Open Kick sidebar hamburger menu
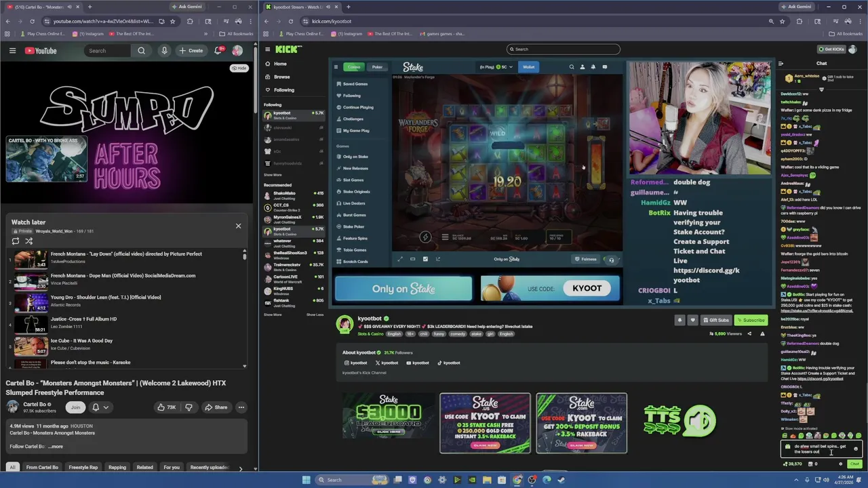Viewport: 868px width, 488px height. [268, 49]
